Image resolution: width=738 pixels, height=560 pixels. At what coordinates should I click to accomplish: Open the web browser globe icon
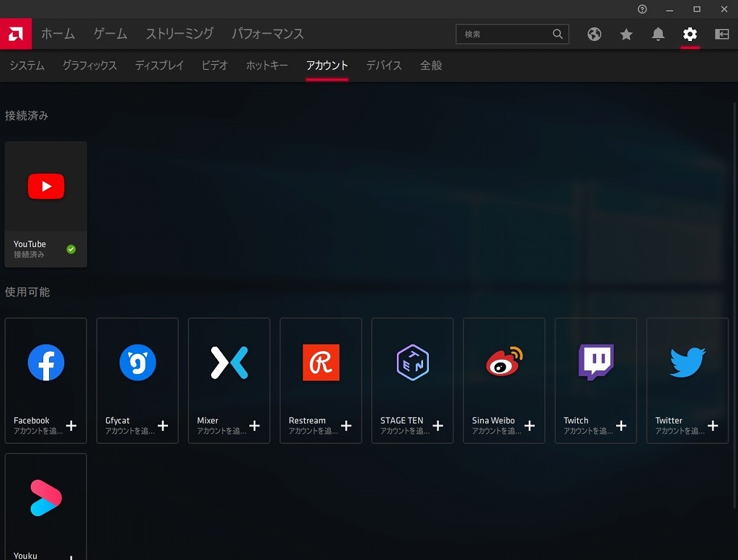point(594,34)
